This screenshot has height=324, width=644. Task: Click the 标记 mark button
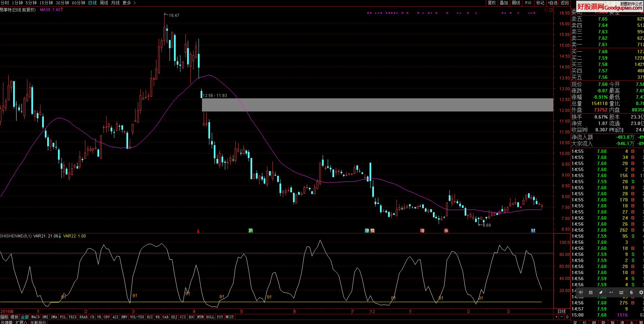[x=540, y=3]
